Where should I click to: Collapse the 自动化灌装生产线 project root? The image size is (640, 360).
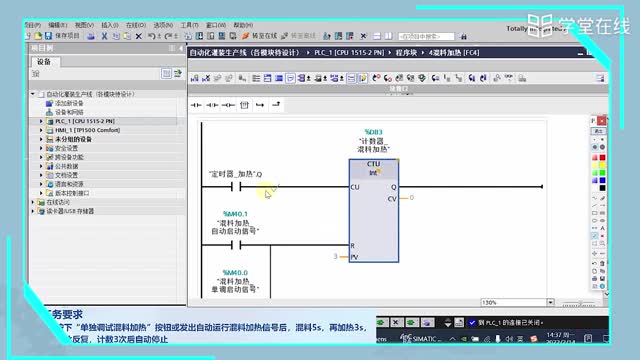point(33,94)
